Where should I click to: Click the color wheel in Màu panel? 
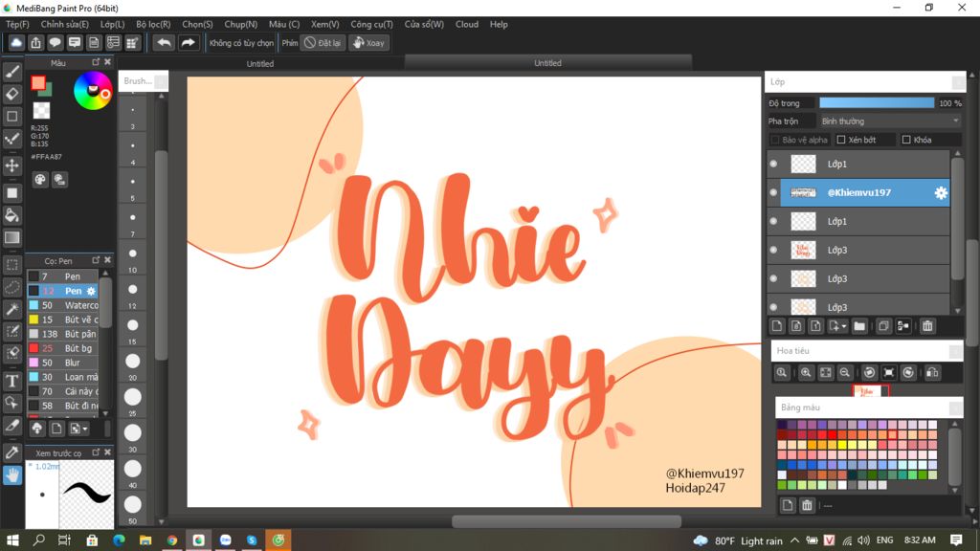pyautogui.click(x=93, y=91)
